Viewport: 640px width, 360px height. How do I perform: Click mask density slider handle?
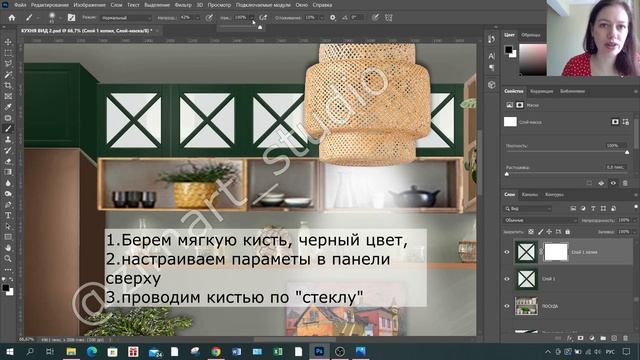627,152
